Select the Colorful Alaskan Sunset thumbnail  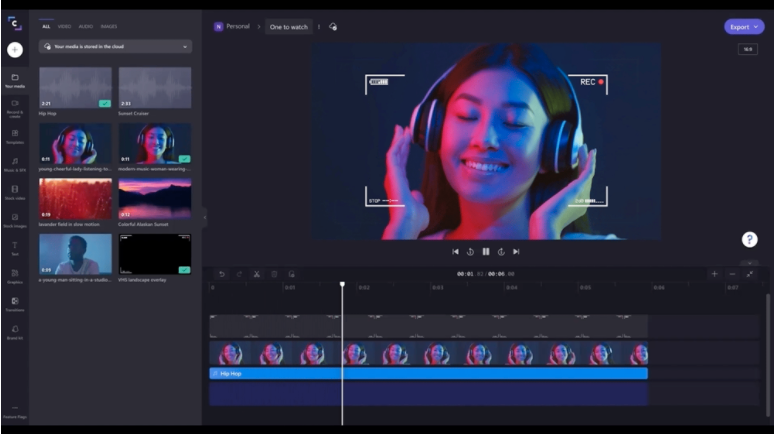point(155,198)
